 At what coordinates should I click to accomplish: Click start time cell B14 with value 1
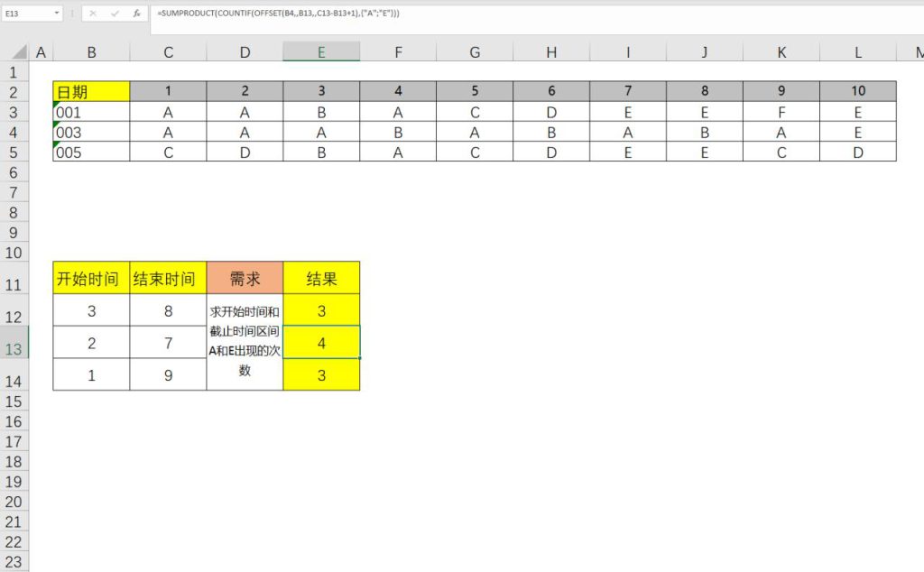pos(91,374)
